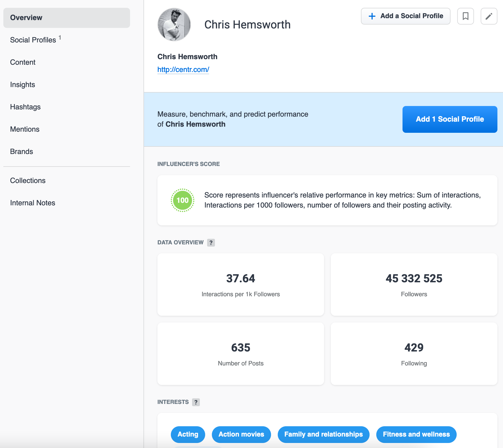Open the centr.com link
The height and width of the screenshot is (448, 503).
183,69
